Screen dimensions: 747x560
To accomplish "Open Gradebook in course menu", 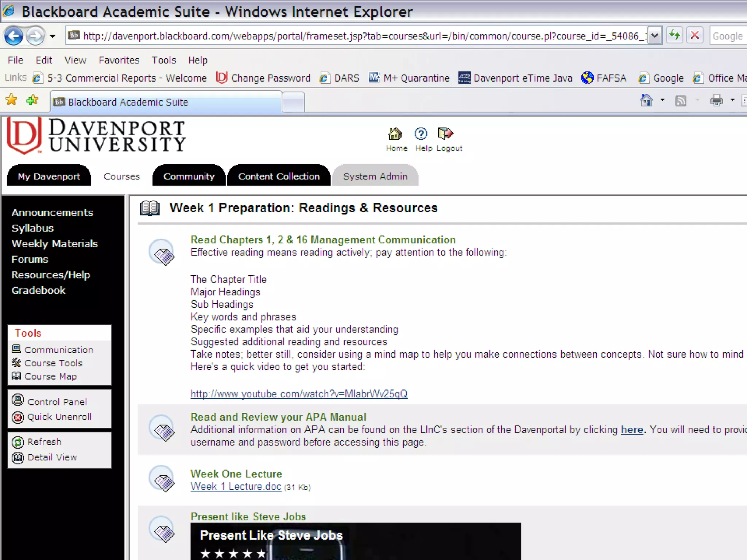I will (x=38, y=291).
